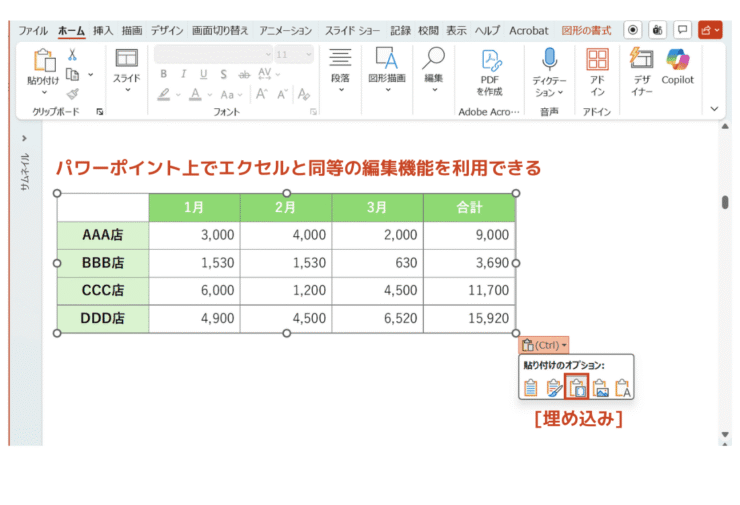Click the Paste clipboard icon in the ribbon
Viewport: 740px width, 505px height.
(44, 60)
